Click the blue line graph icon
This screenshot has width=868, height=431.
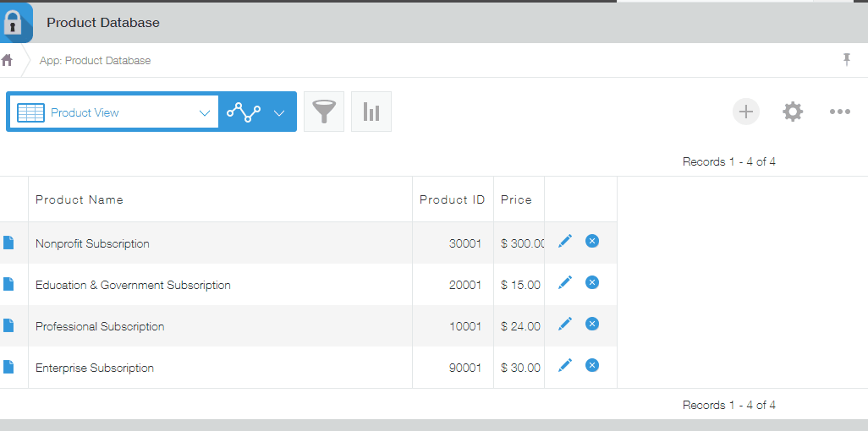tap(244, 112)
